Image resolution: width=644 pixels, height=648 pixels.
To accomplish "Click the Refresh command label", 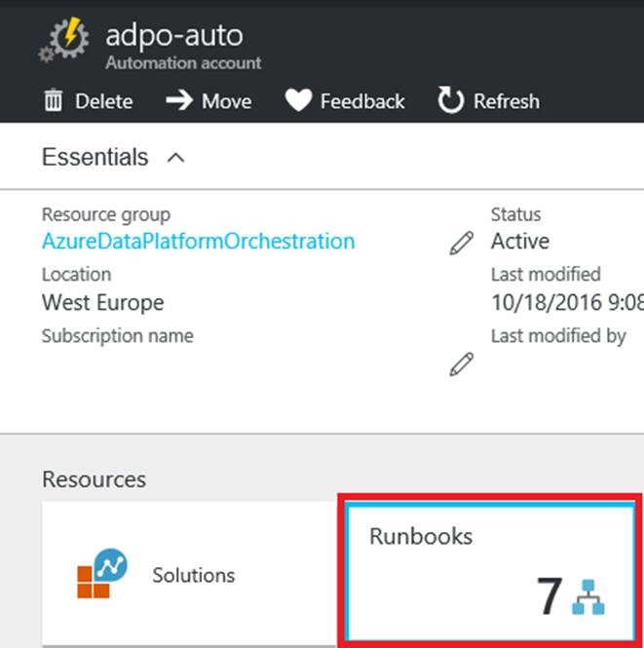I will [506, 101].
